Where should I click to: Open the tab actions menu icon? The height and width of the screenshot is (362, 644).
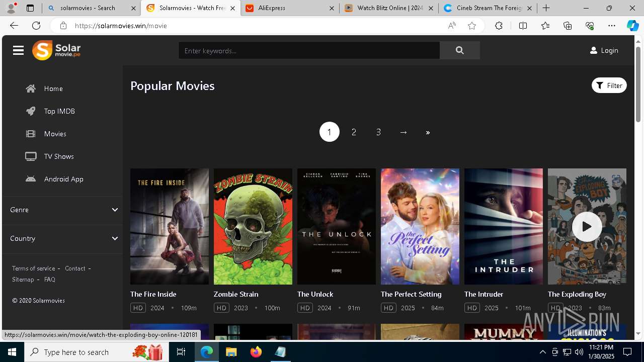tap(30, 8)
